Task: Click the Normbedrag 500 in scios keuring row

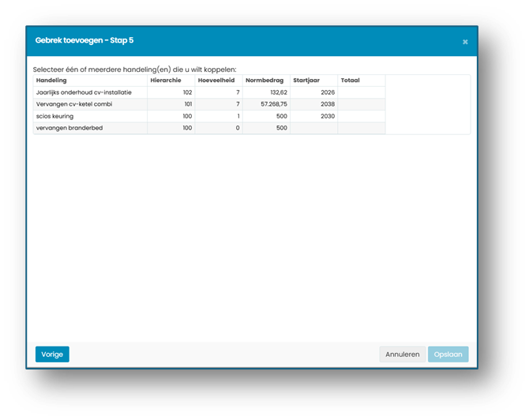Action: pos(282,116)
